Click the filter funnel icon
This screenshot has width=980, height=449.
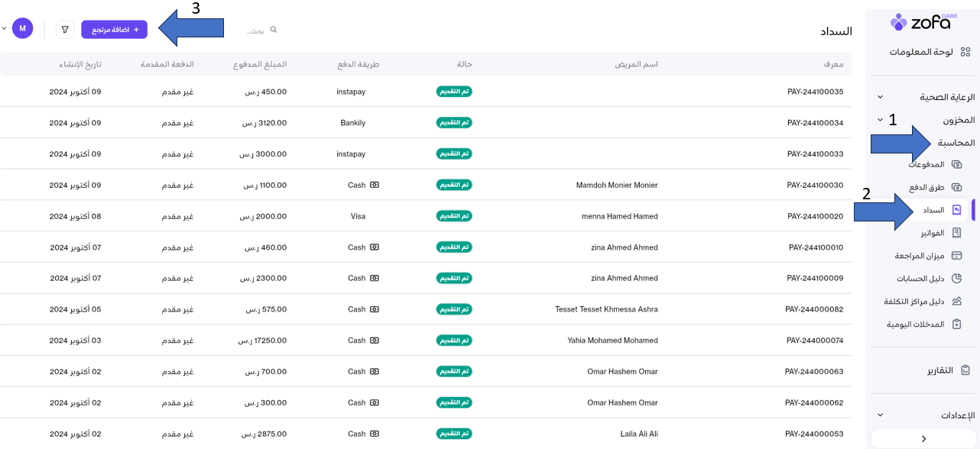65,30
